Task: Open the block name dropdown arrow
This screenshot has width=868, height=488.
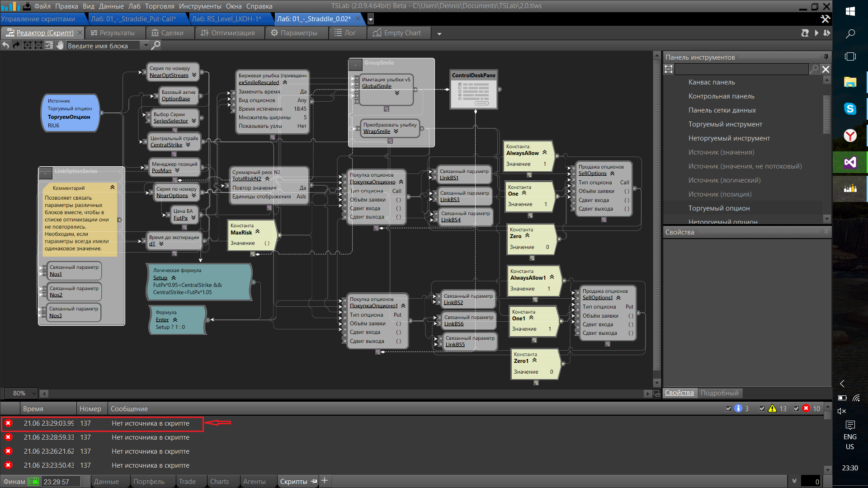Action: point(146,45)
